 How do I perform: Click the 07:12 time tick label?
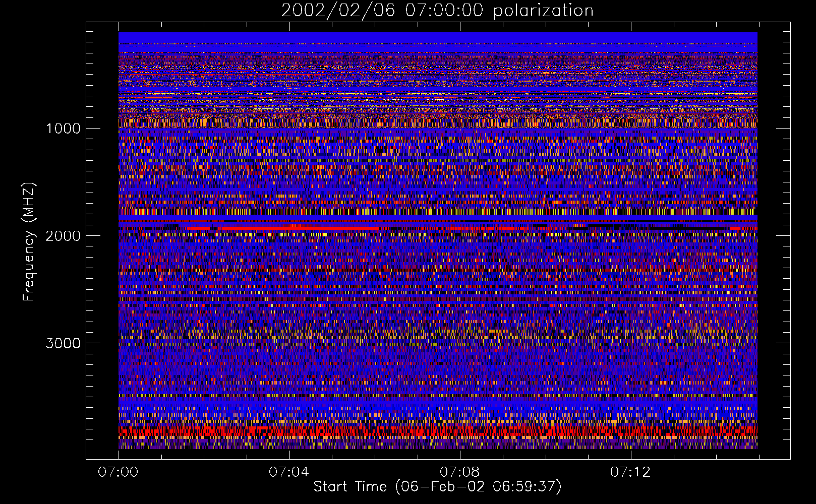tap(630, 472)
